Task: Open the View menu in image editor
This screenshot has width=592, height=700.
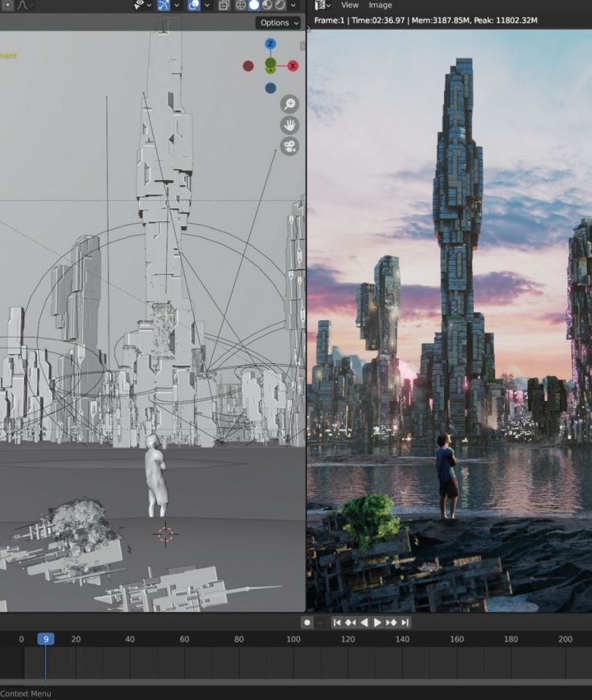Action: (x=350, y=5)
